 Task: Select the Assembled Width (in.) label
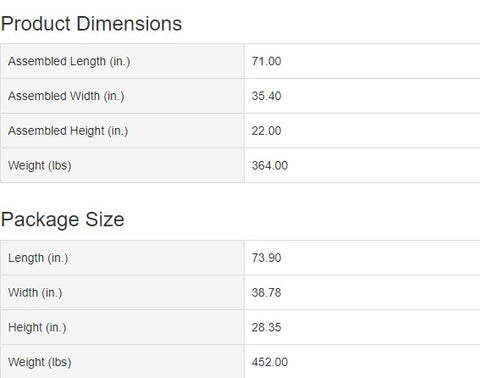tap(66, 96)
